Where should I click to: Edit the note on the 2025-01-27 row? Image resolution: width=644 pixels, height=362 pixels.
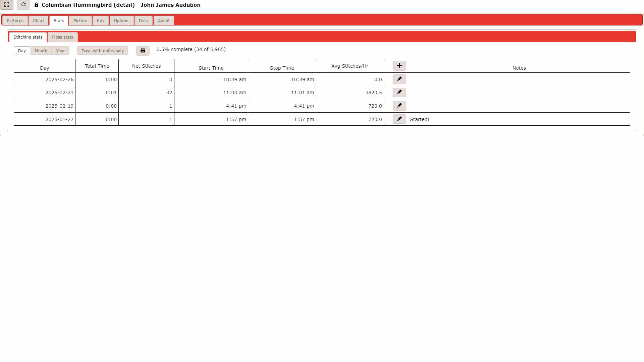(399, 119)
